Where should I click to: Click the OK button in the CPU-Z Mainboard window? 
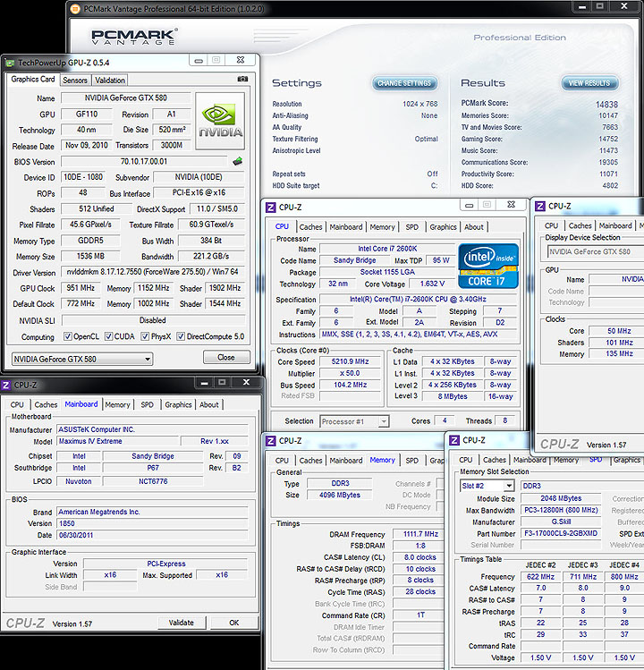(x=234, y=623)
